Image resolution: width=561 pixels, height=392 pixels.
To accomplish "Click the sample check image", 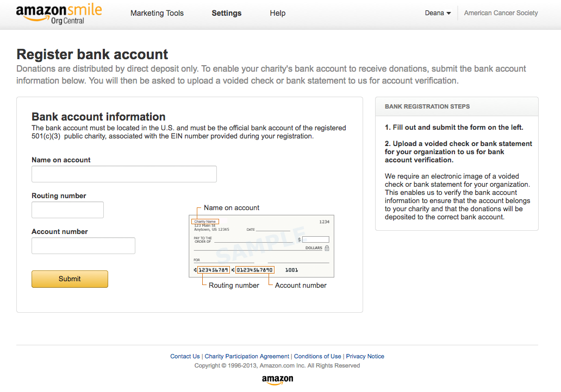I will tap(262, 246).
